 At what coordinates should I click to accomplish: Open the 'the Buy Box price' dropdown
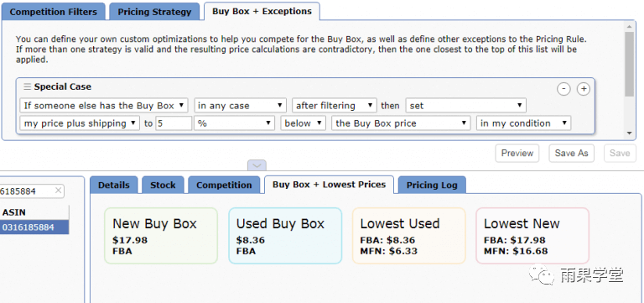[401, 123]
